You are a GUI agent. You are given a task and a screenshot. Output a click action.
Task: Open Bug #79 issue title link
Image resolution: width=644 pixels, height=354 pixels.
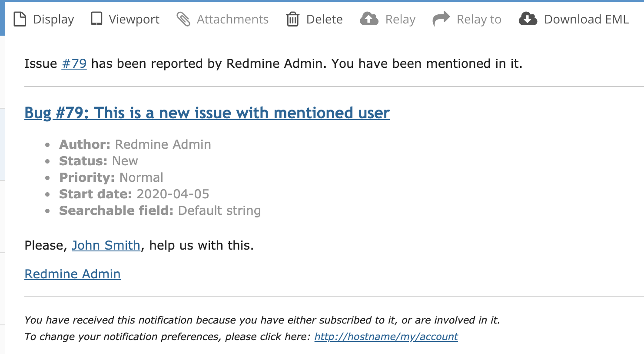(x=207, y=113)
